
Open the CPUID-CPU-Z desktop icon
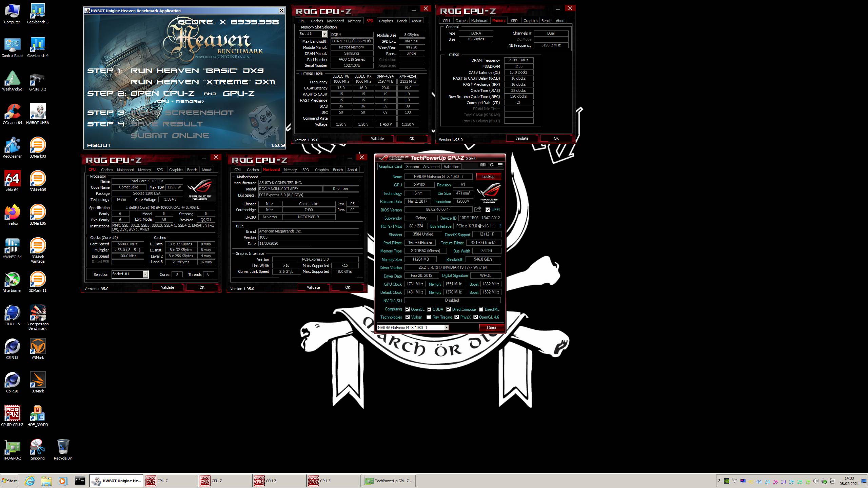coord(12,416)
